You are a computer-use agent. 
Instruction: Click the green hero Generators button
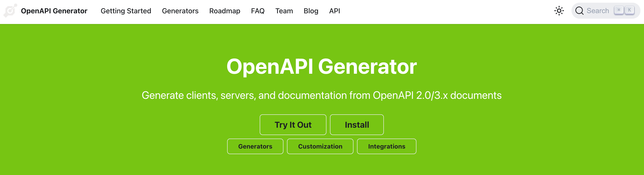255,146
